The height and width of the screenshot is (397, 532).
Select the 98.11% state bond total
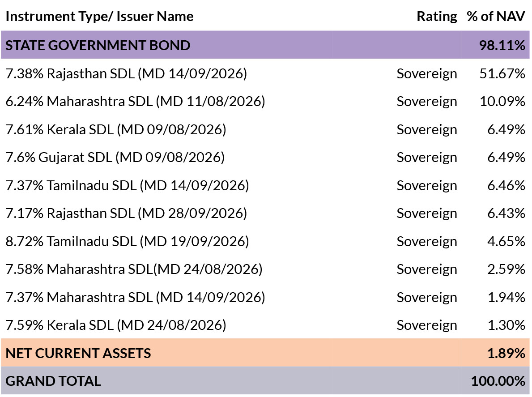[x=502, y=46]
